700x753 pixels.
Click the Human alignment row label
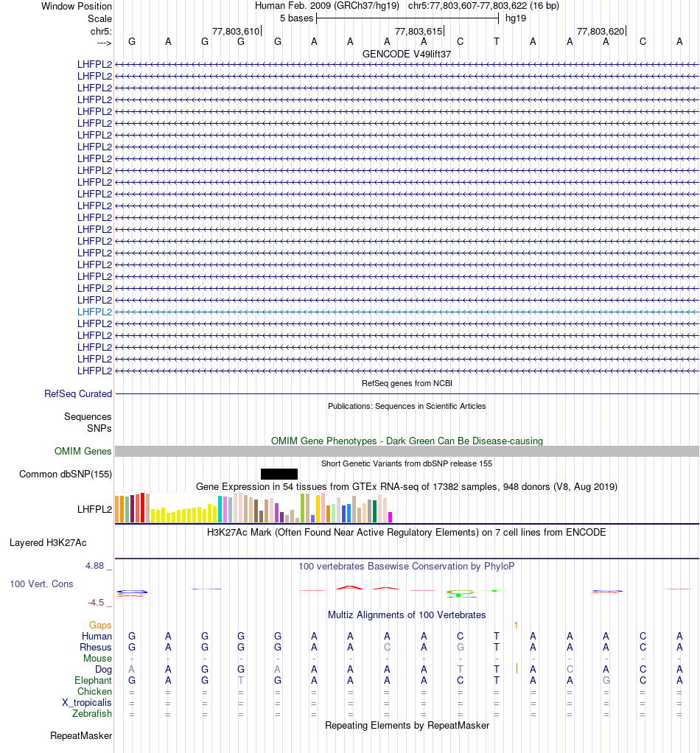97,637
